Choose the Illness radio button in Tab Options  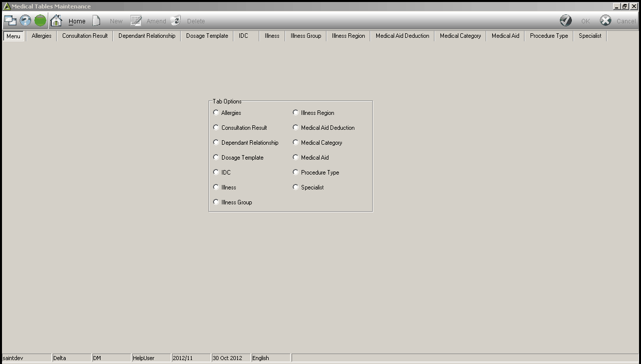point(216,187)
